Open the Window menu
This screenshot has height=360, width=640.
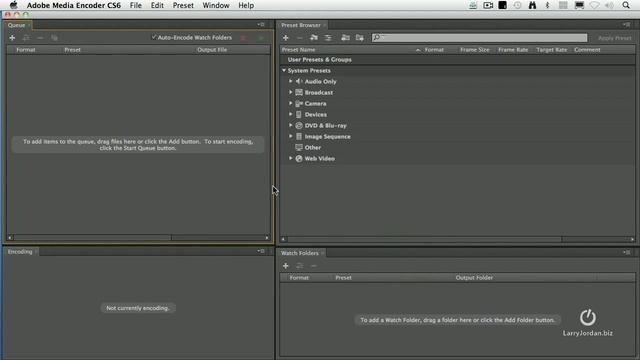[216, 5]
